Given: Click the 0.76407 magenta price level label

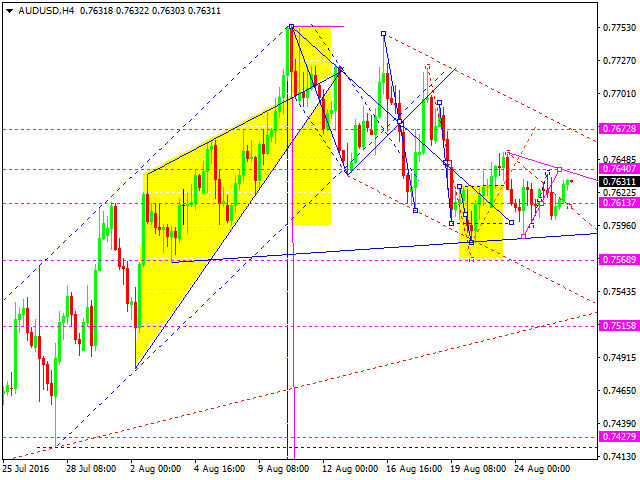Looking at the screenshot, I should click(x=619, y=169).
